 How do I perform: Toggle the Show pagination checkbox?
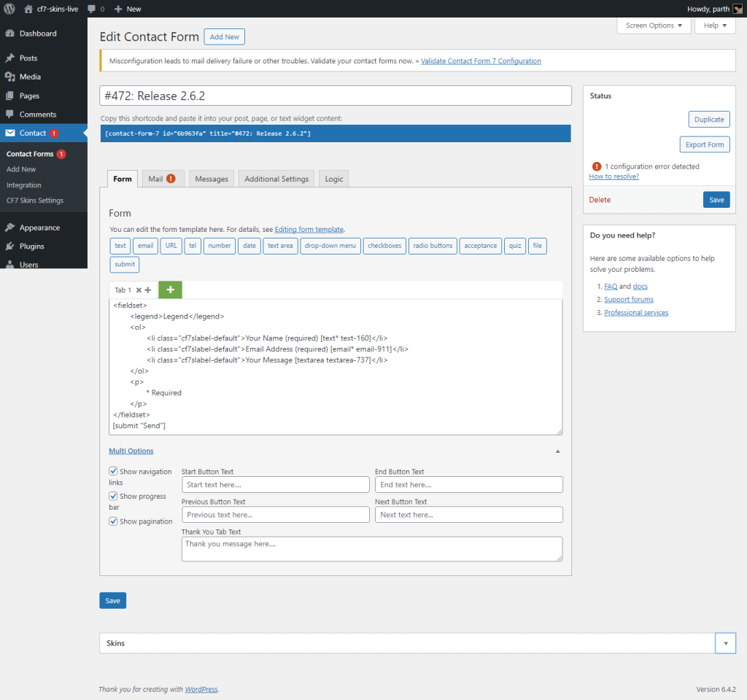tap(113, 521)
